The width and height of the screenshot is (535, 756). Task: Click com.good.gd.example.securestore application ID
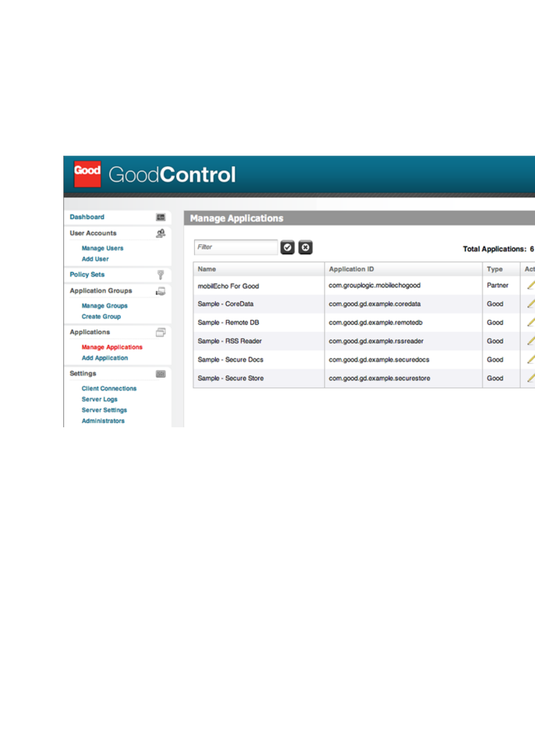coord(380,379)
